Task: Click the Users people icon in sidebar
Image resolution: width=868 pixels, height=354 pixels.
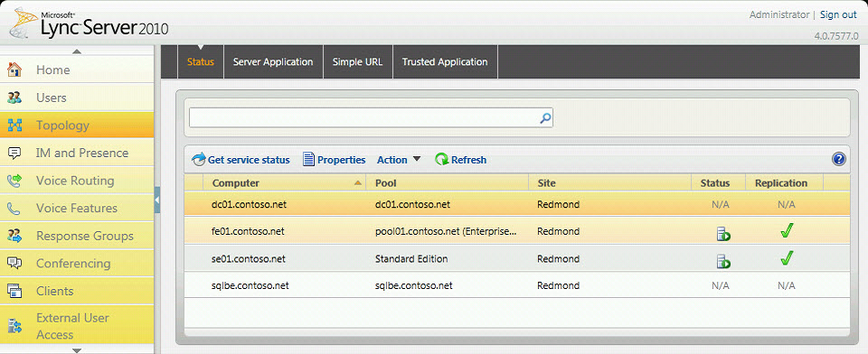Action: click(14, 98)
